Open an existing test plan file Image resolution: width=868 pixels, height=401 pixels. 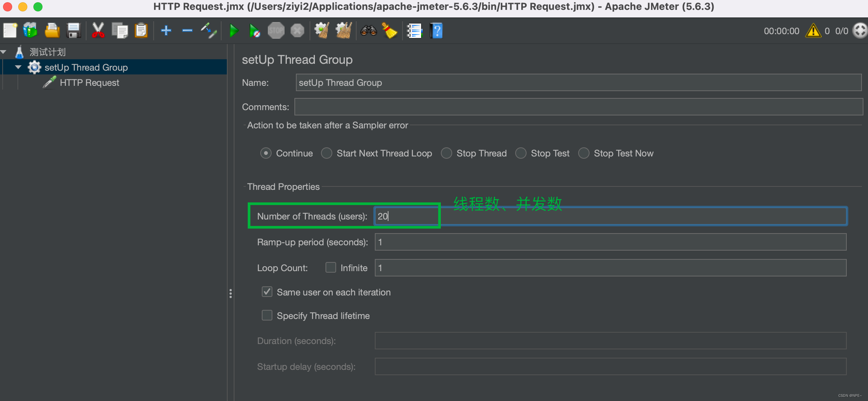[x=52, y=31]
